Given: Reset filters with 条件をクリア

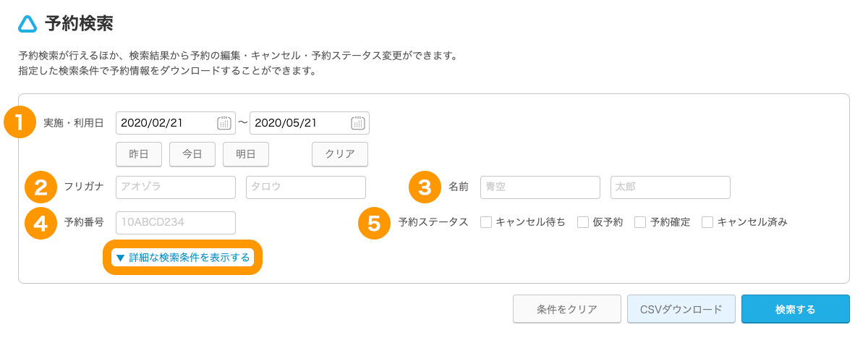Looking at the screenshot, I should (x=567, y=309).
